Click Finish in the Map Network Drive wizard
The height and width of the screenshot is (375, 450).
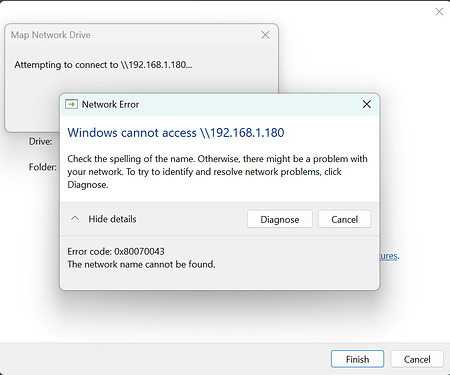tap(357, 359)
